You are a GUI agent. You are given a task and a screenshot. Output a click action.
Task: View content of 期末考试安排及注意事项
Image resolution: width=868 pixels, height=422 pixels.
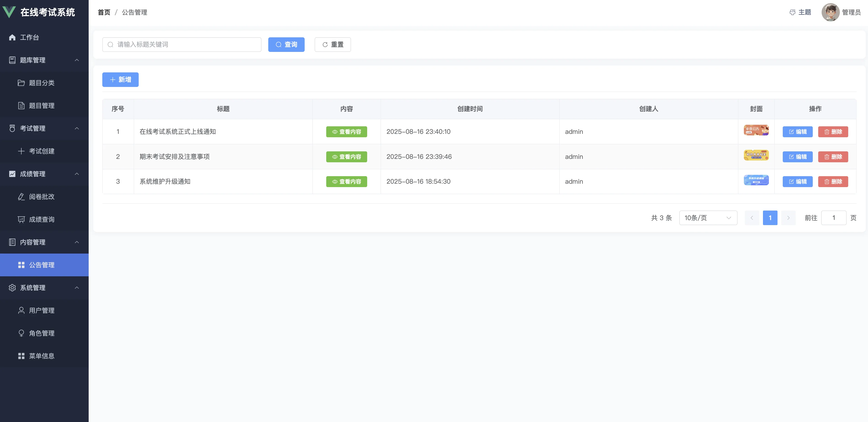click(346, 157)
